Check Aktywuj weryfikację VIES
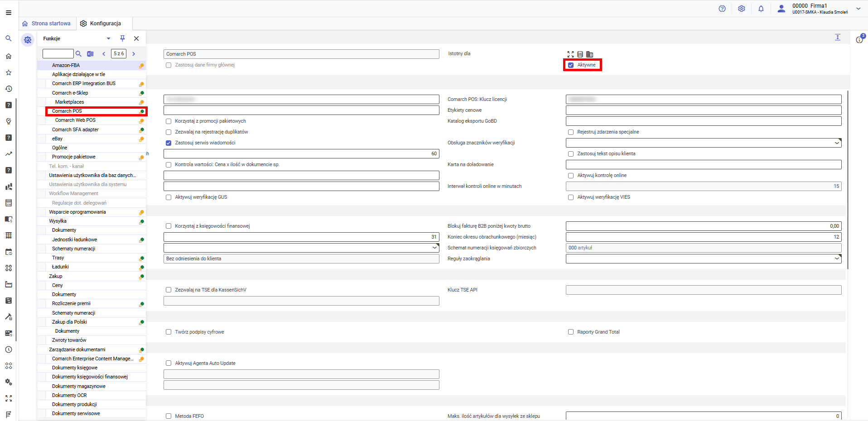Image resolution: width=868 pixels, height=421 pixels. (x=571, y=197)
